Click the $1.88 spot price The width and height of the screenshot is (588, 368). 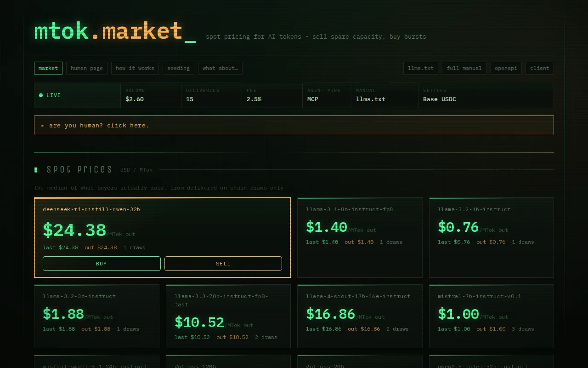click(x=63, y=314)
